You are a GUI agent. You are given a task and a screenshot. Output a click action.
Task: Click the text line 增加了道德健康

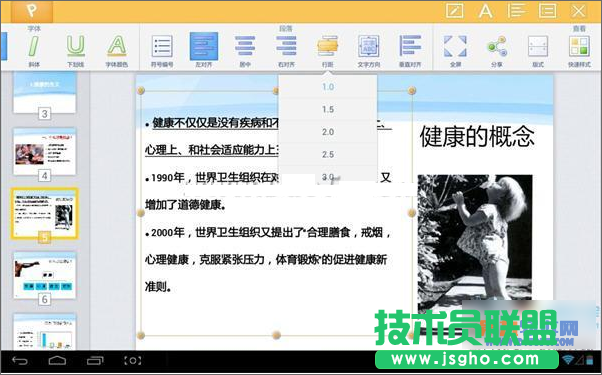pos(185,205)
